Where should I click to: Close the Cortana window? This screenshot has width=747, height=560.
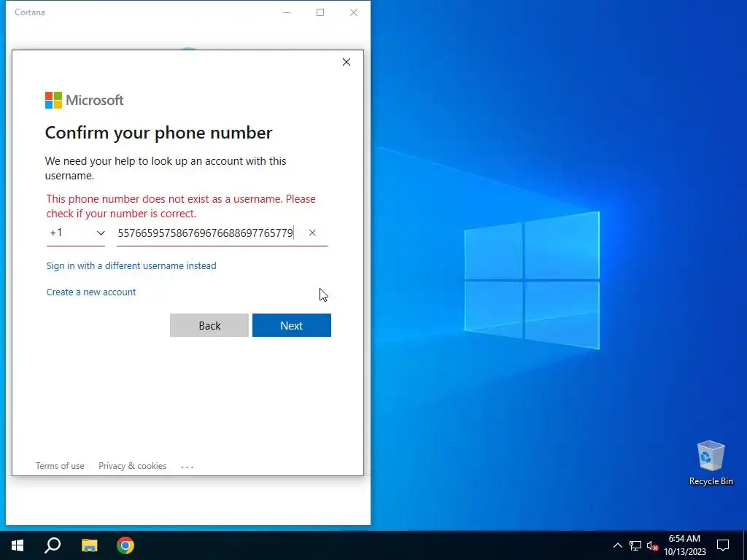pyautogui.click(x=354, y=12)
